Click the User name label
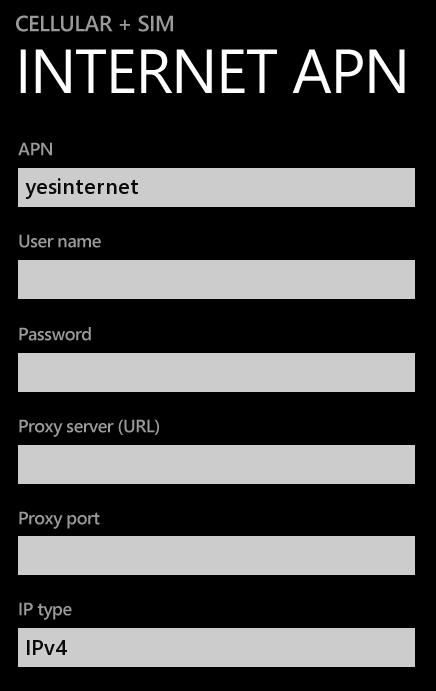This screenshot has height=691, width=436. click(60, 241)
